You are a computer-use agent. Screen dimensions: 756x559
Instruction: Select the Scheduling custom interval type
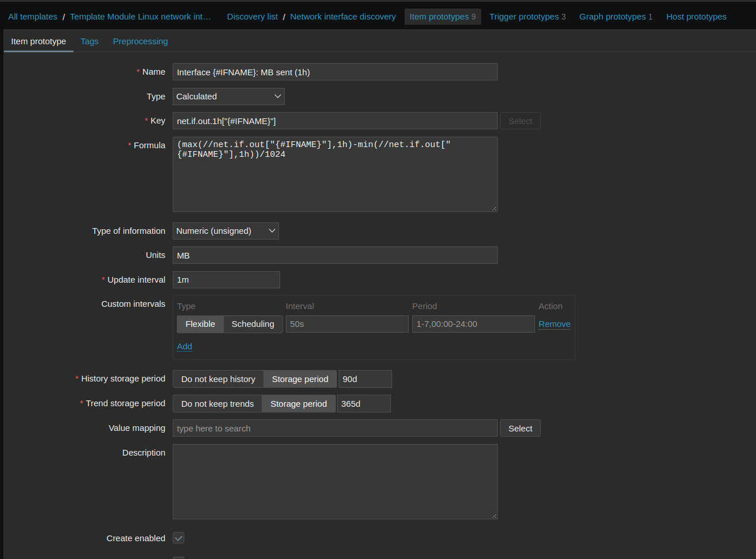click(253, 324)
